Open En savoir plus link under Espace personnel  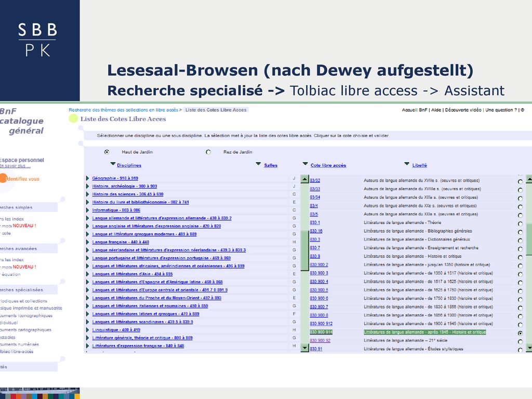(15, 166)
